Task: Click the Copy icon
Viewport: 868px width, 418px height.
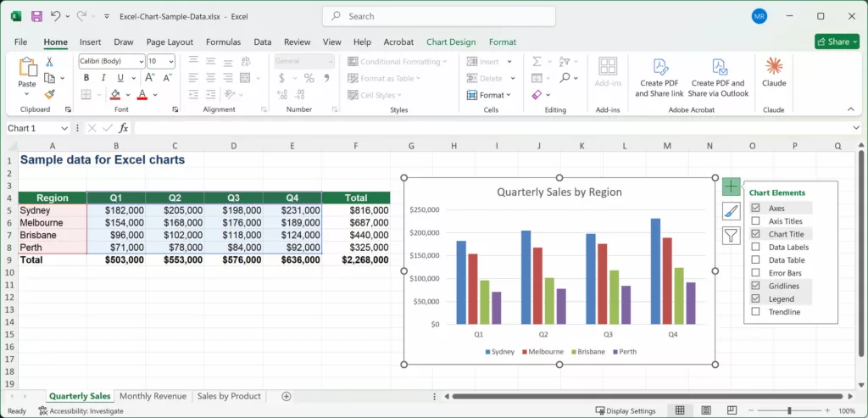Action: coord(49,78)
